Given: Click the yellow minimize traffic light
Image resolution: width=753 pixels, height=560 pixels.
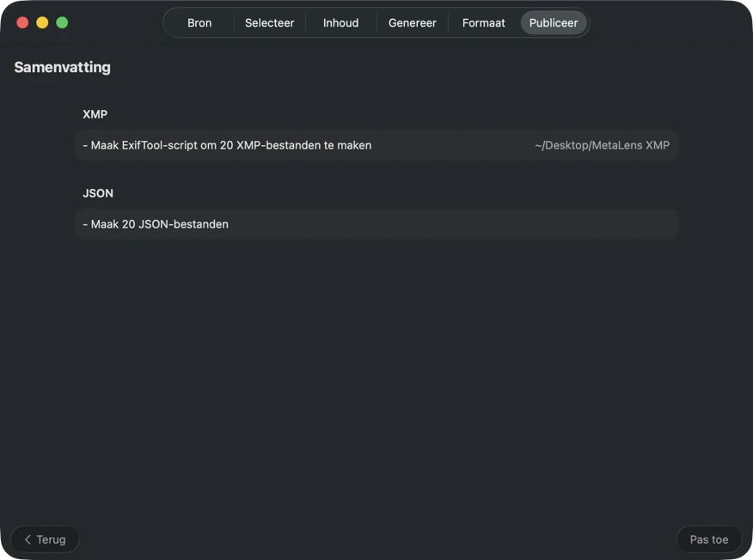Looking at the screenshot, I should point(41,23).
